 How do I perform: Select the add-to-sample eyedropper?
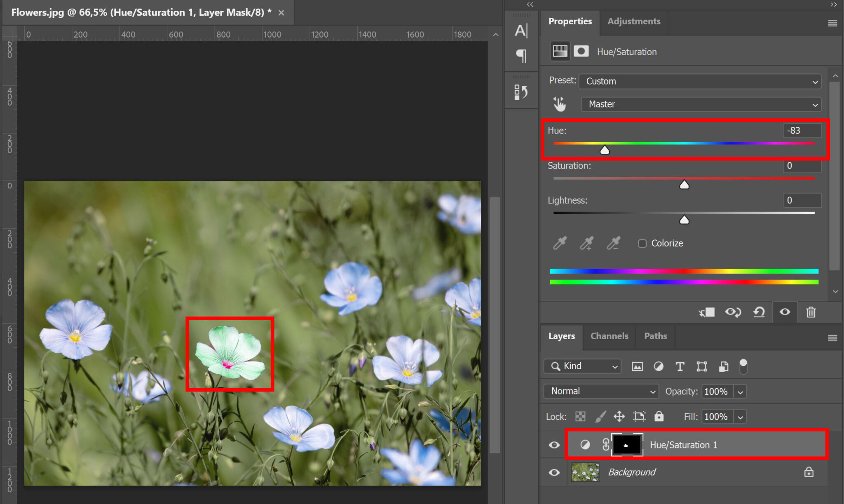(x=587, y=243)
